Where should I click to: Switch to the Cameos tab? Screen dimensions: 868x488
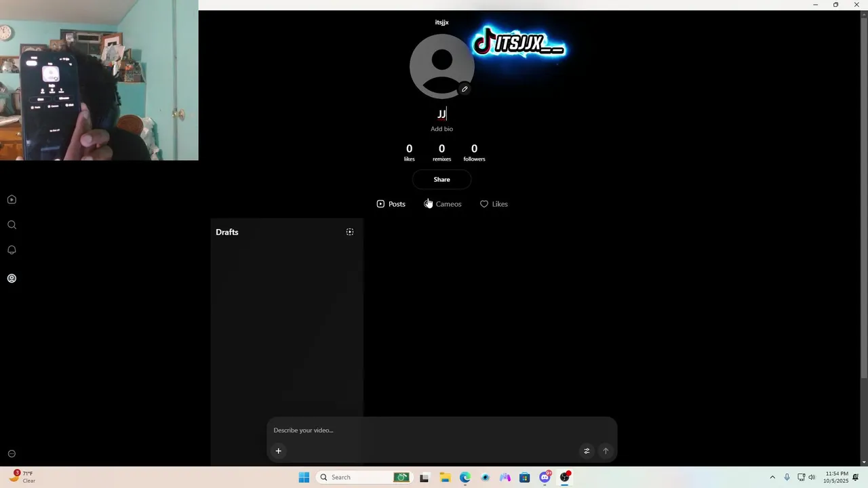click(443, 204)
